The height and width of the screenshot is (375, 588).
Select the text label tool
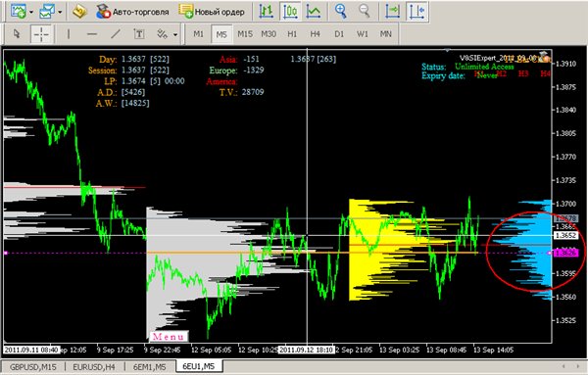pos(139,34)
